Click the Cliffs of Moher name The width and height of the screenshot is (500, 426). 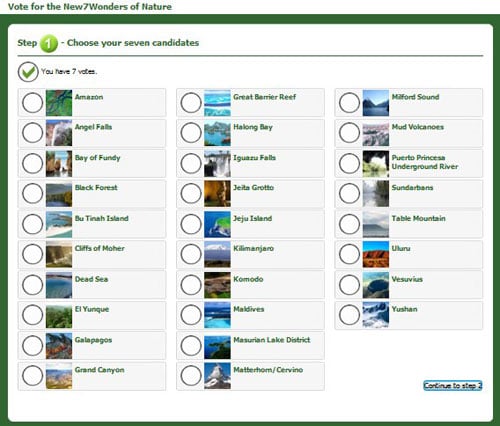pyautogui.click(x=100, y=248)
